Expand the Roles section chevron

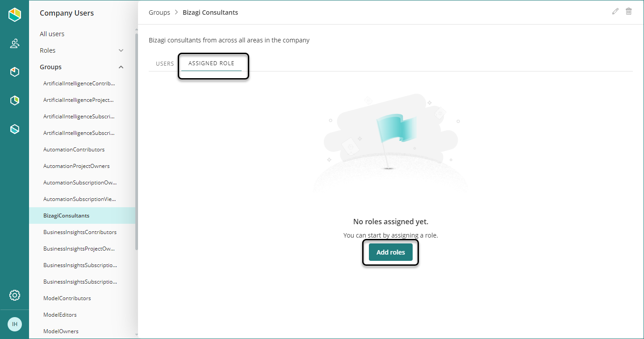point(121,50)
